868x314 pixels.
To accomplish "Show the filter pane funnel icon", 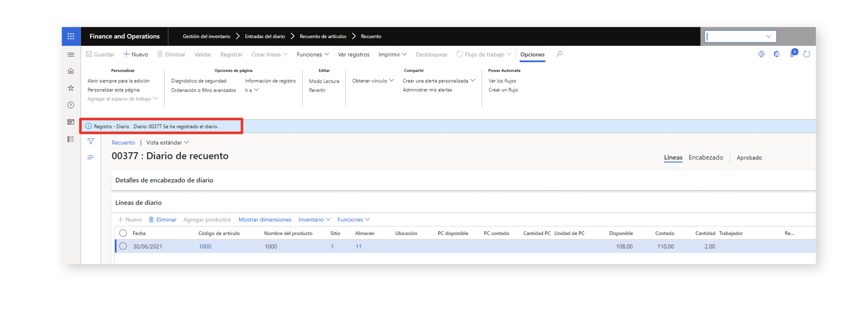I will tap(91, 141).
